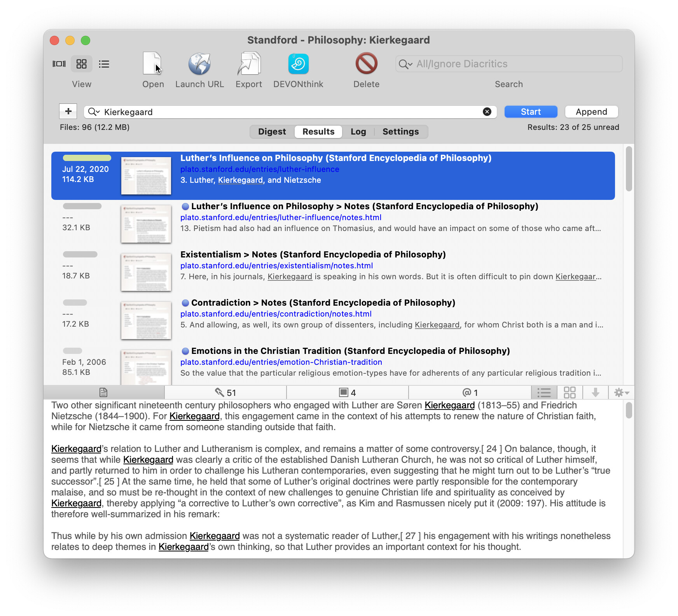Select the Existentialism Notes result thumbnail

(146, 272)
